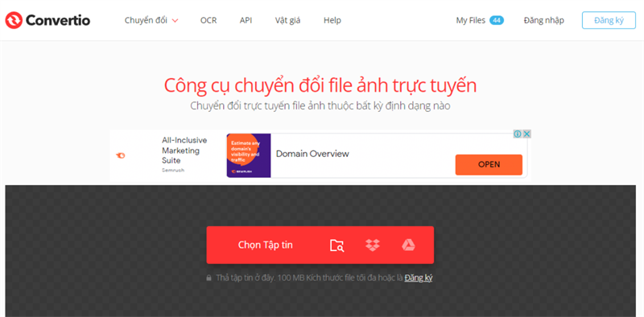
Task: Click the Domain Overview ad text
Action: click(312, 154)
